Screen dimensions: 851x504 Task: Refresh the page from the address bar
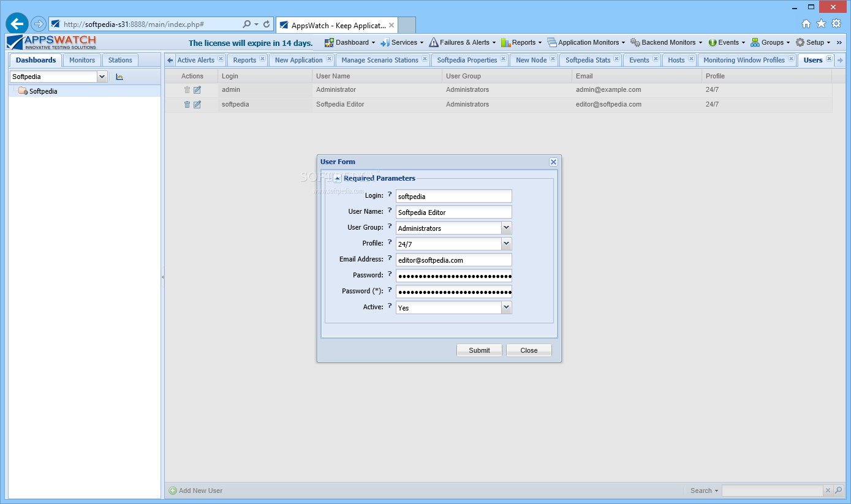(267, 24)
